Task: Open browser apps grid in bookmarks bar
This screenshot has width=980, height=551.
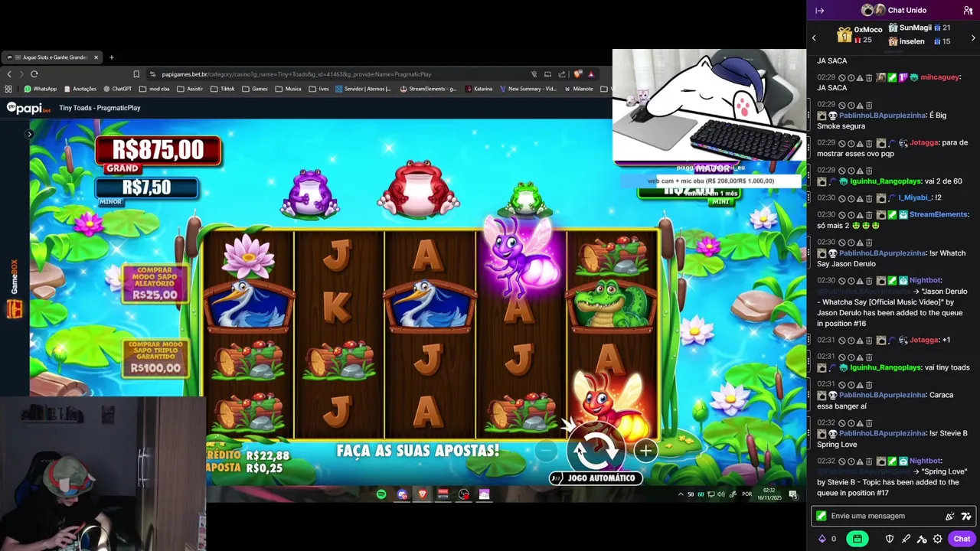Action: click(8, 89)
